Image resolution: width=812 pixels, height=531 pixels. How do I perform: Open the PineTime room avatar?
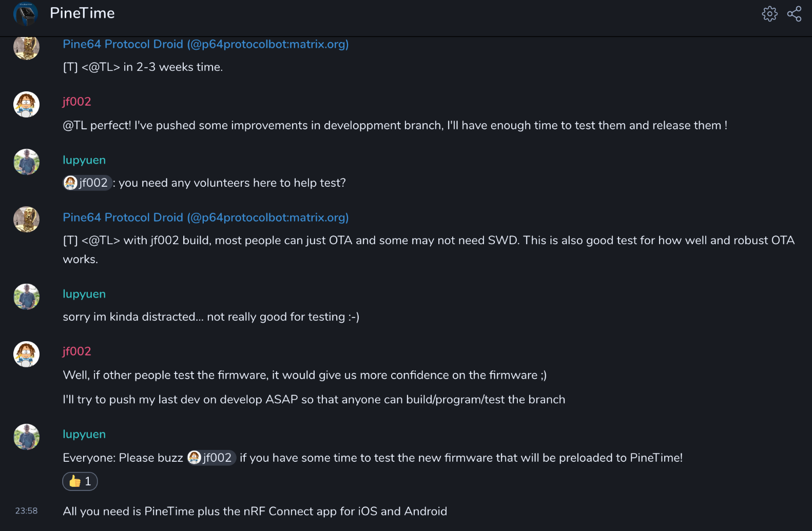(26, 14)
